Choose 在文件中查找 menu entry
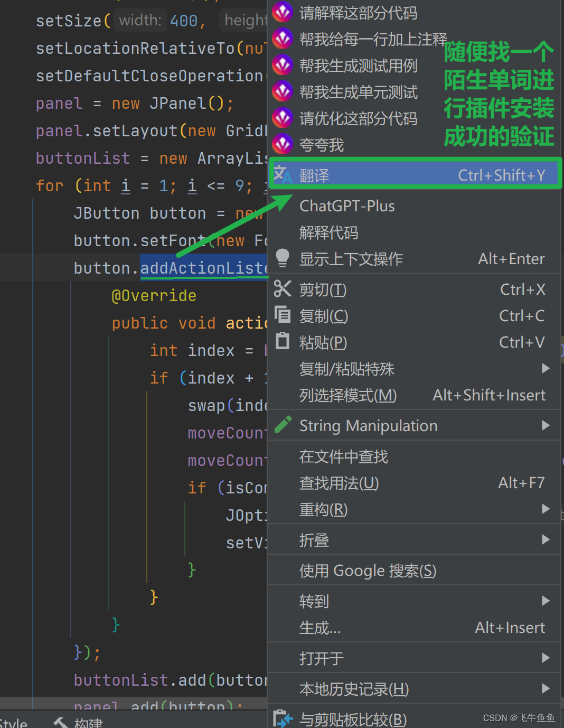The image size is (564, 728). (343, 456)
